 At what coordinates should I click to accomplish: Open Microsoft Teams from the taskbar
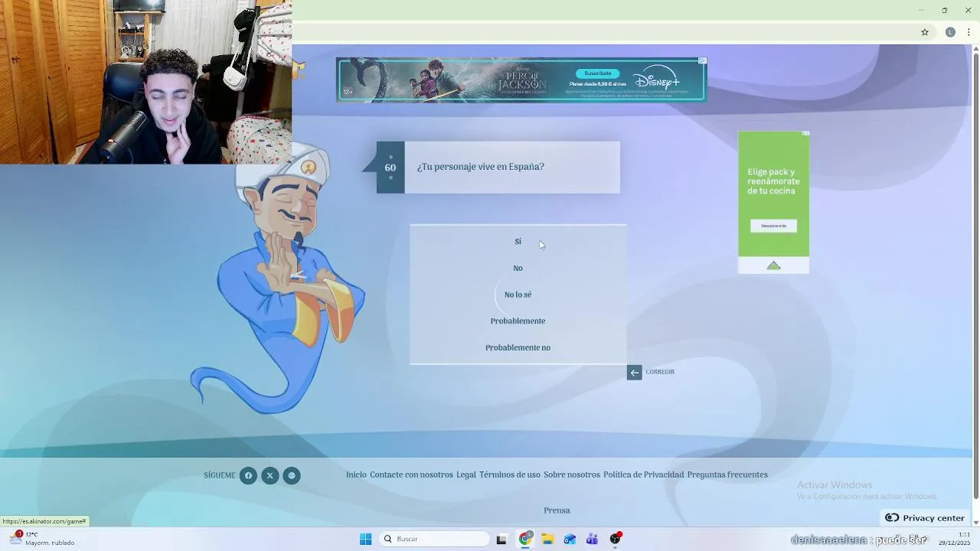(592, 539)
